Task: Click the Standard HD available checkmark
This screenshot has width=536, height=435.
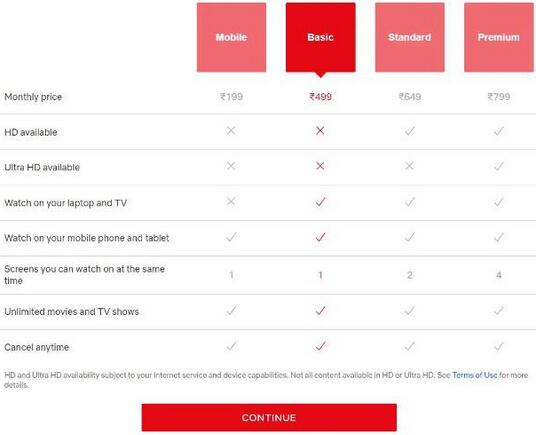Action: (x=410, y=131)
